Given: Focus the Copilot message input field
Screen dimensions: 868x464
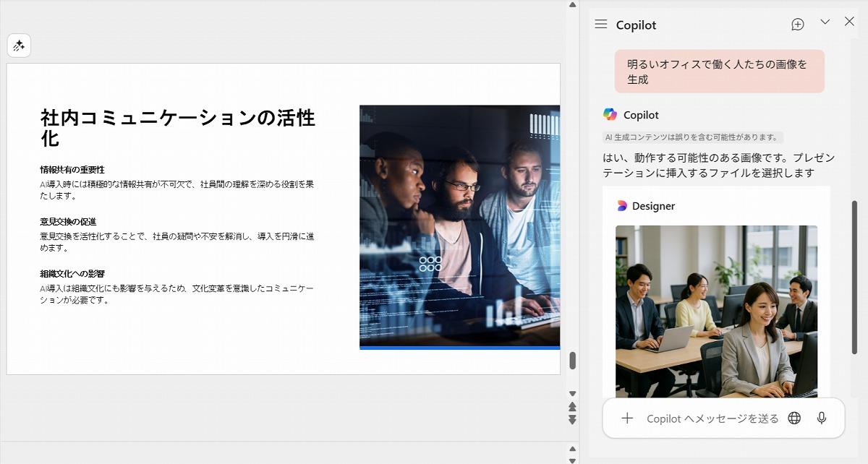Looking at the screenshot, I should point(712,418).
